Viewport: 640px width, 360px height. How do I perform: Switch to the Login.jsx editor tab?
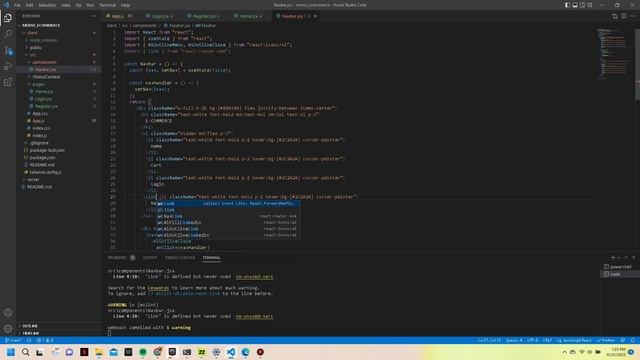(x=159, y=16)
